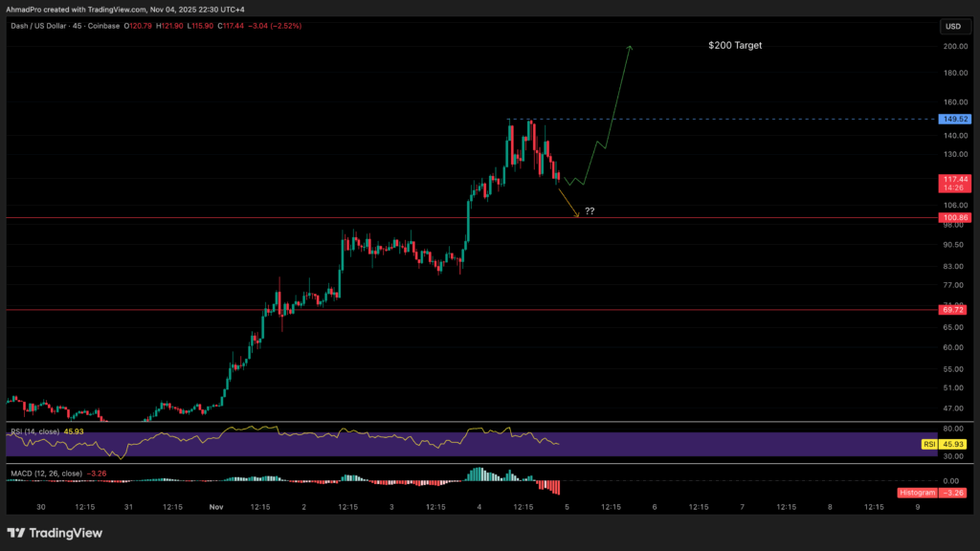
Task: Click the RSI (14, close) indicator legend
Action: 35,431
